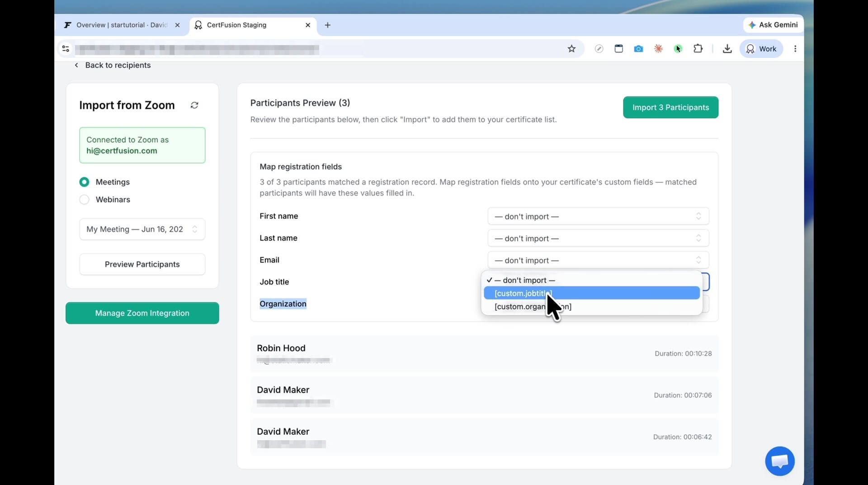Select the Webinars radio option
868x485 pixels.
(84, 200)
